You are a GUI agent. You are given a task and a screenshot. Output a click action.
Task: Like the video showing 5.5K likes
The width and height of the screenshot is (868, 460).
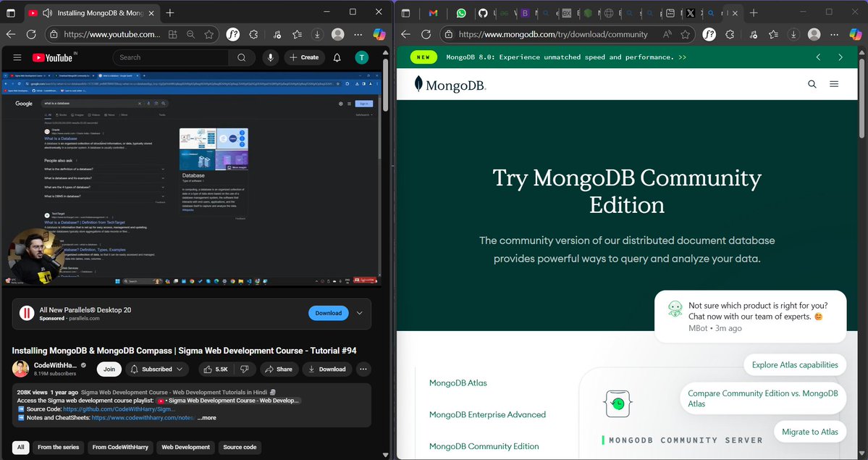[x=215, y=369]
